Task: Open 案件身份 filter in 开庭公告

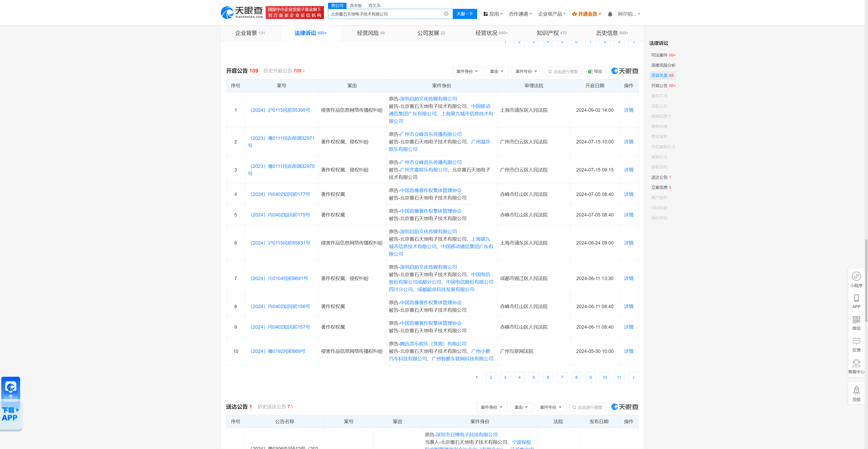Action: click(x=467, y=71)
